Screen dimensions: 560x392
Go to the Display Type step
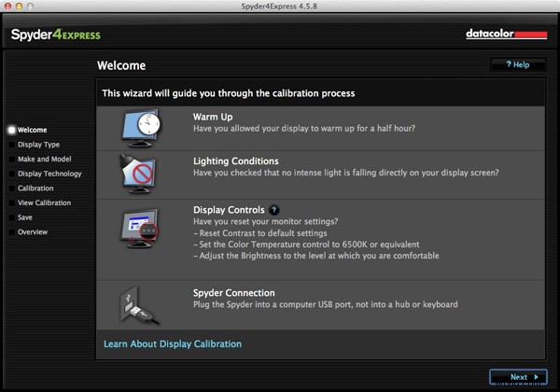point(38,145)
